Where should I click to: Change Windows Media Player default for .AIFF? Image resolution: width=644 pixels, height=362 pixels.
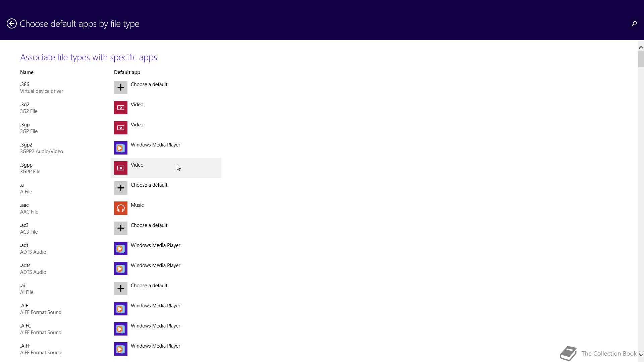point(166,349)
